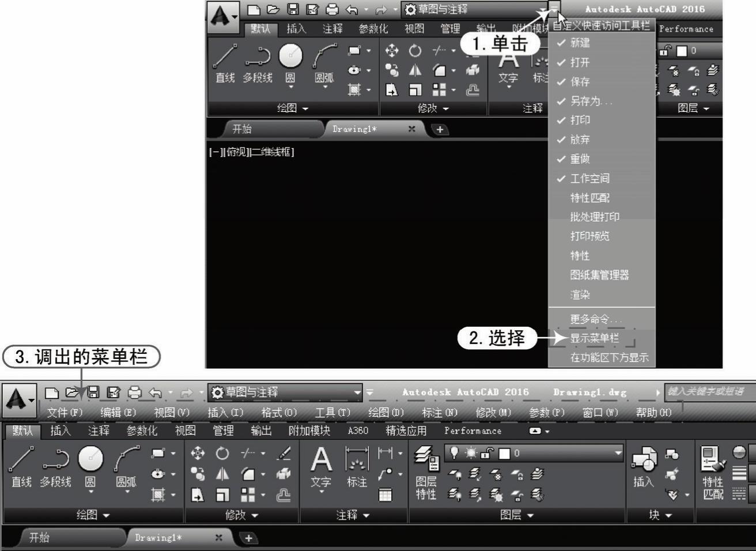
Task: Click Save icon in lower window quick access toolbar
Action: pos(93,393)
